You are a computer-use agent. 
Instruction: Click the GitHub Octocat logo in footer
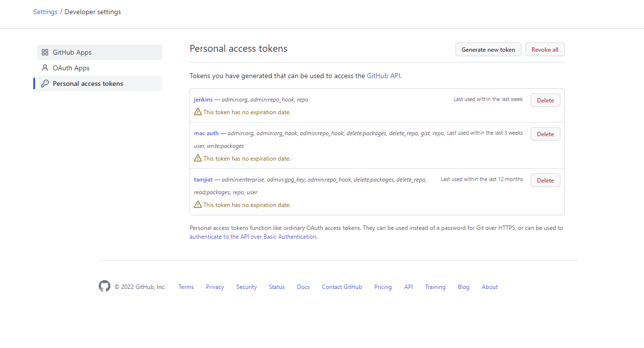click(x=105, y=287)
